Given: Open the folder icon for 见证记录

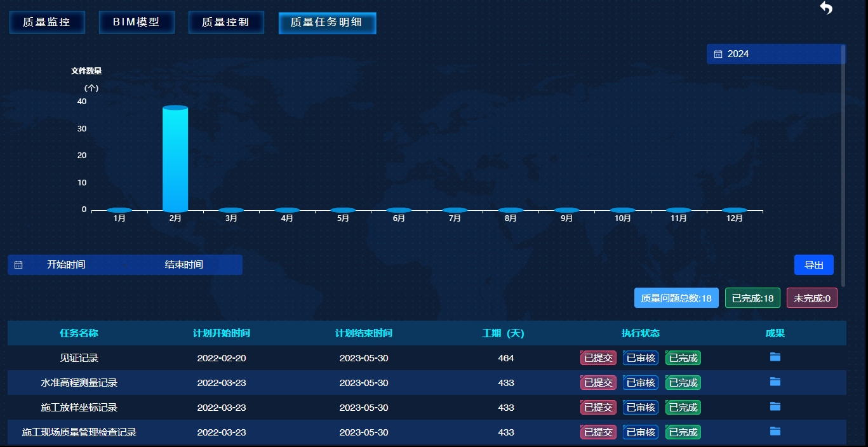Looking at the screenshot, I should (x=775, y=357).
